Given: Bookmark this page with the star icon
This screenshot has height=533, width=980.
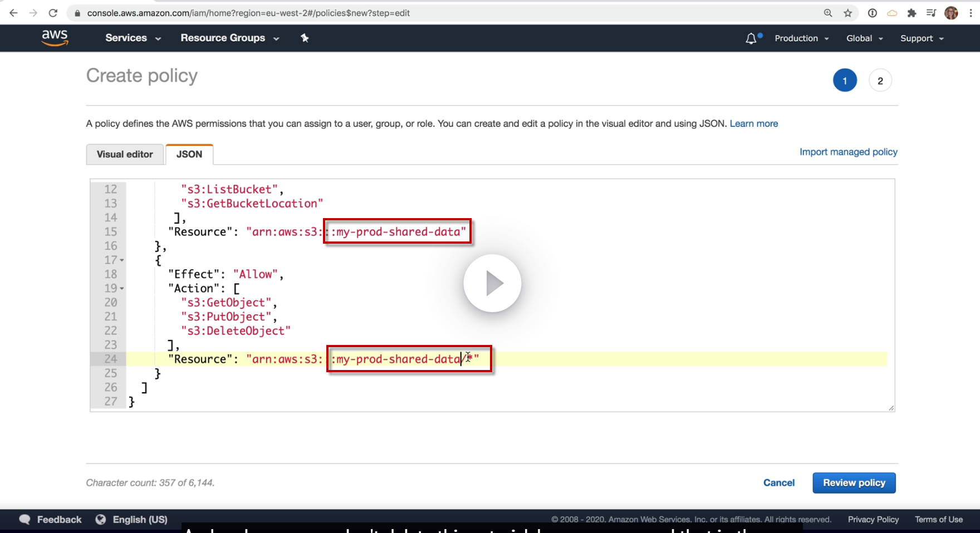Looking at the screenshot, I should point(848,13).
